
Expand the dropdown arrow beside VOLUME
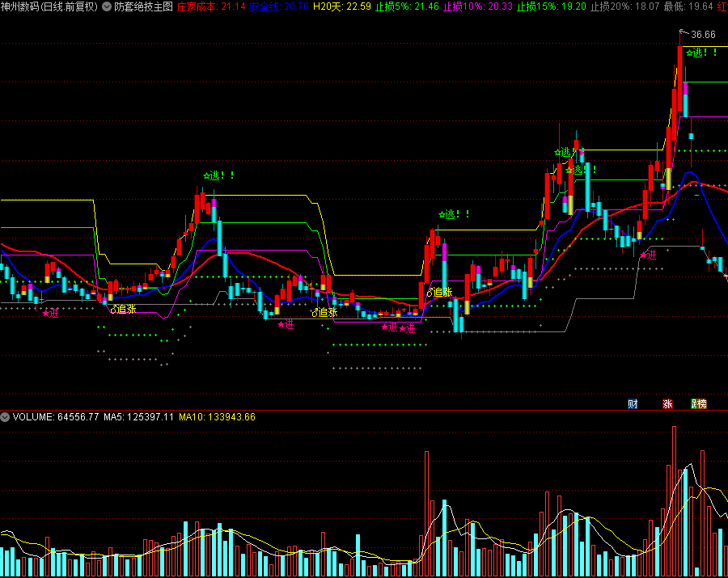[x=5, y=417]
